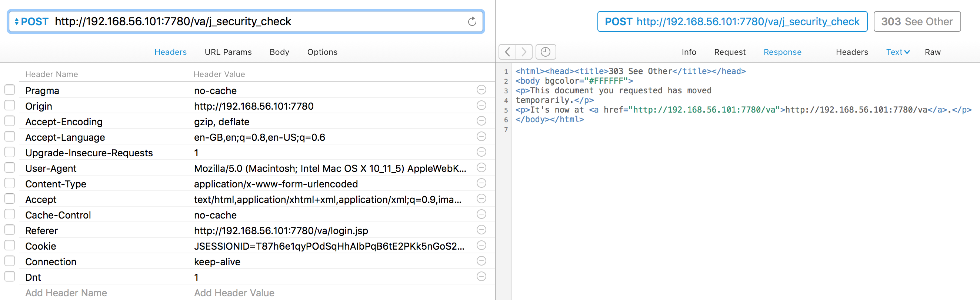Switch to the Body tab
This screenshot has width=980, height=300.
click(x=279, y=52)
